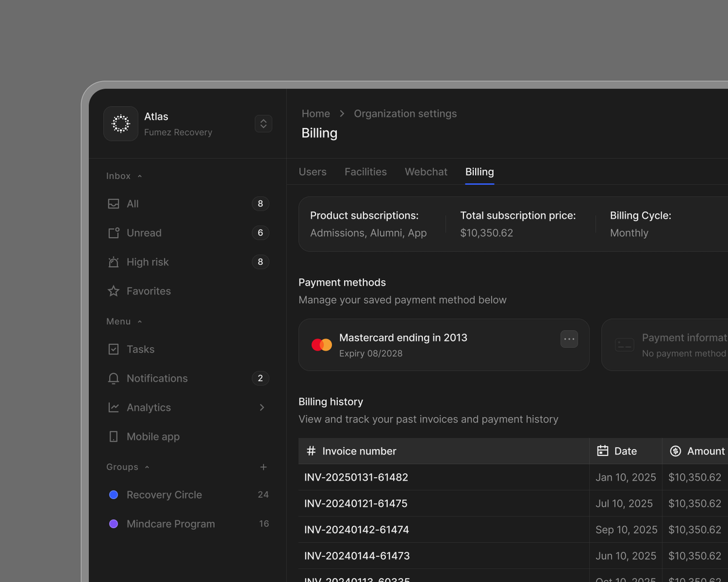728x582 pixels.
Task: Click the All inbox tray icon
Action: (113, 204)
